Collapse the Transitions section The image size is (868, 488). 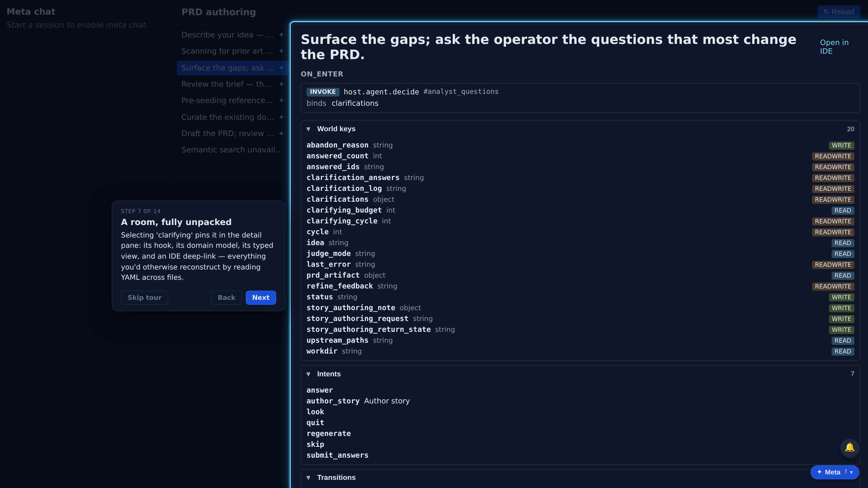pos(308,477)
